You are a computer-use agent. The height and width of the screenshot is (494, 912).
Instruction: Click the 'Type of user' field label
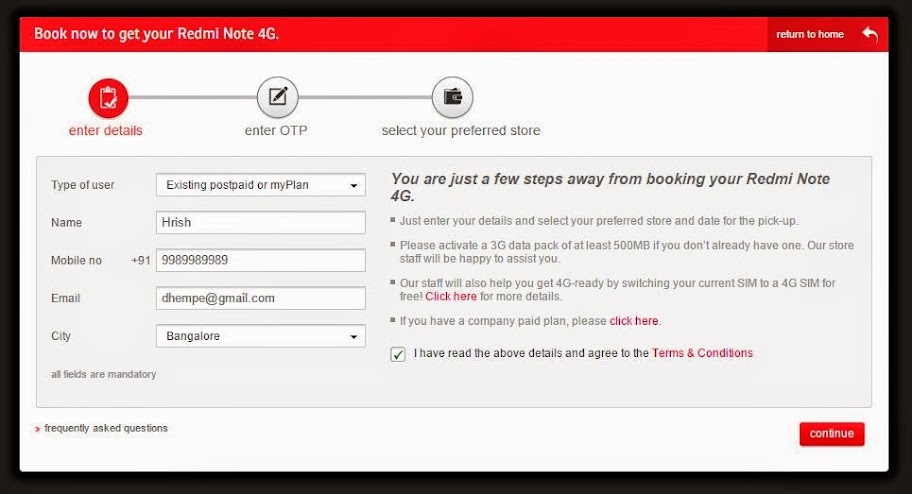[83, 185]
